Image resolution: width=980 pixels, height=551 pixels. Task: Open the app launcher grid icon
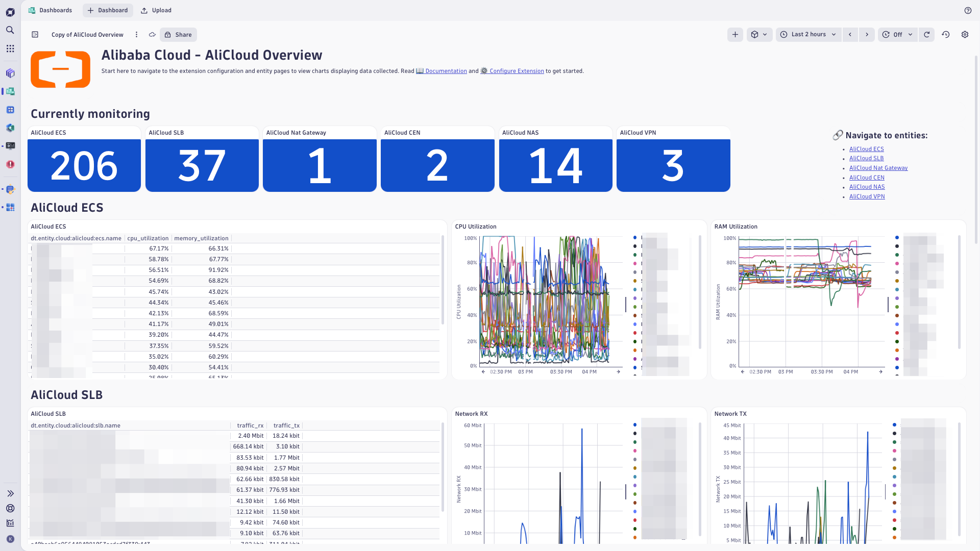click(x=10, y=48)
